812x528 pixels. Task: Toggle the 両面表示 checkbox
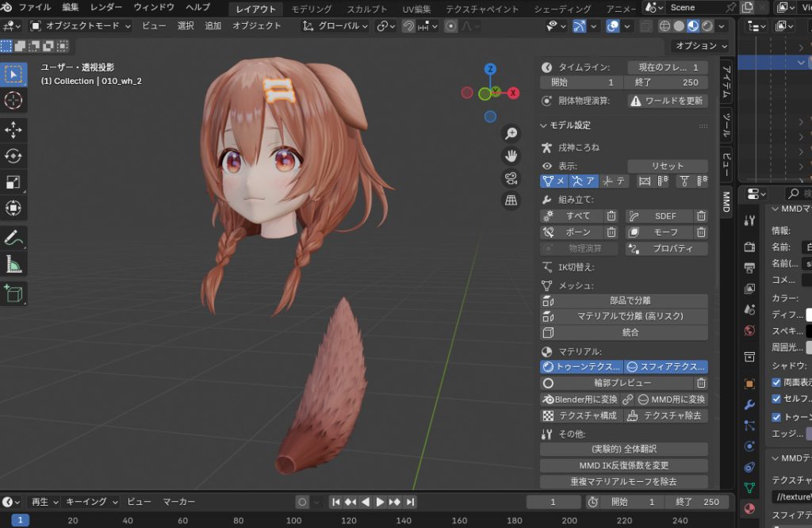777,381
